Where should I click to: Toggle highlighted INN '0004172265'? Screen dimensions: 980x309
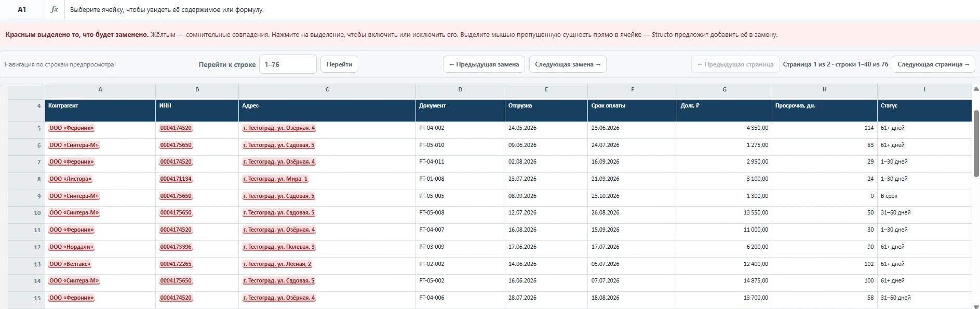(x=176, y=264)
